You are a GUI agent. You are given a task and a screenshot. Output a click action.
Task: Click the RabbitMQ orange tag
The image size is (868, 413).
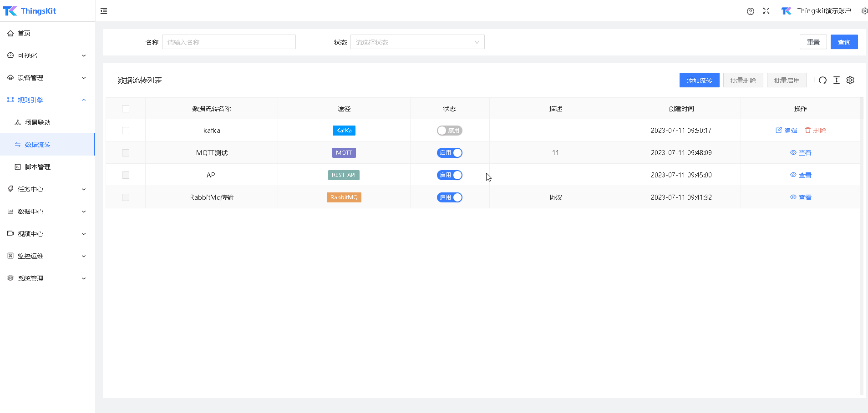[x=344, y=197]
